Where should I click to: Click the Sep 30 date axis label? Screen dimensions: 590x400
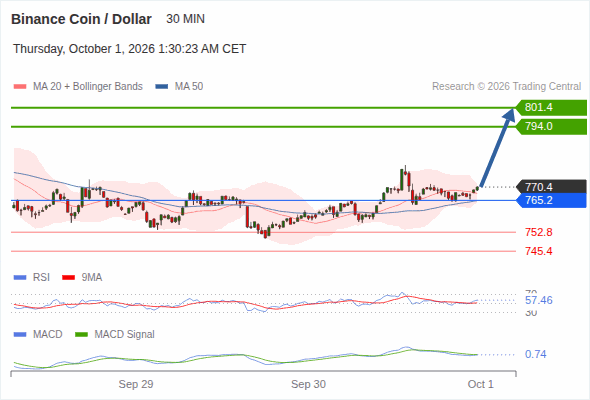tap(309, 384)
